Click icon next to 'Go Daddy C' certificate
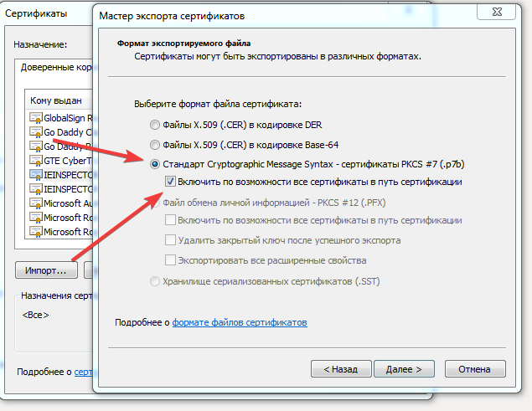This screenshot has width=532, height=411. tap(36, 132)
